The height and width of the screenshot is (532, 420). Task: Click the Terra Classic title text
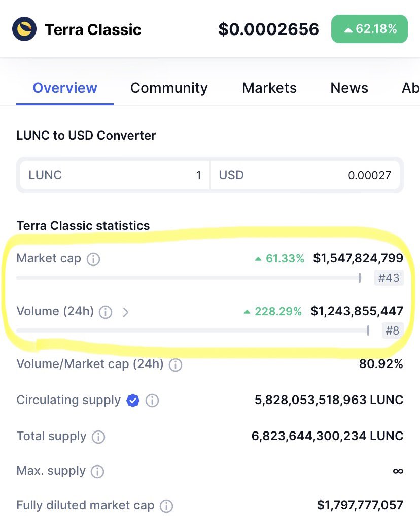(93, 29)
